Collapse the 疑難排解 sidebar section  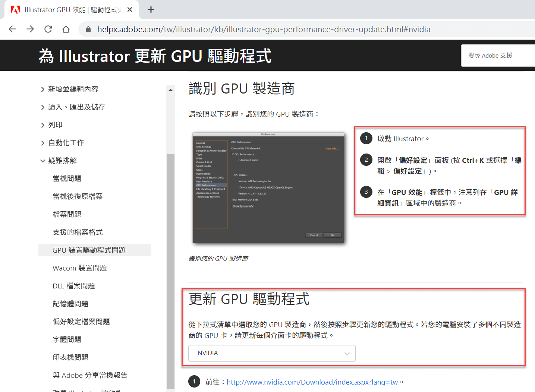pos(59,161)
